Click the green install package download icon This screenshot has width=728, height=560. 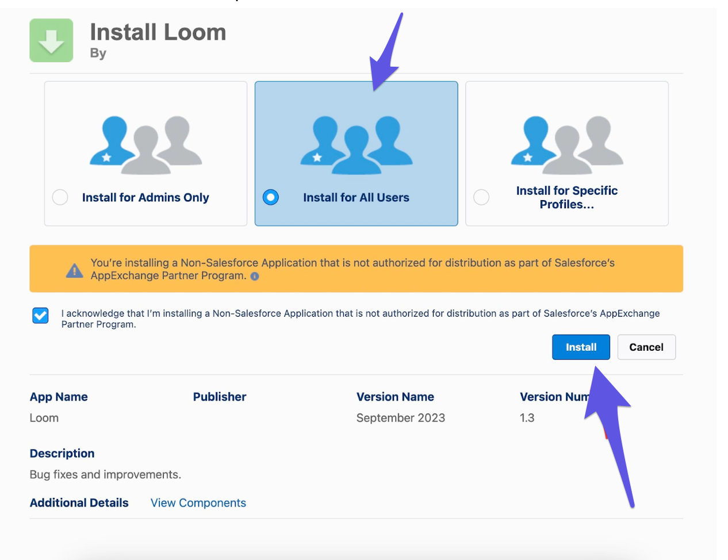point(51,40)
